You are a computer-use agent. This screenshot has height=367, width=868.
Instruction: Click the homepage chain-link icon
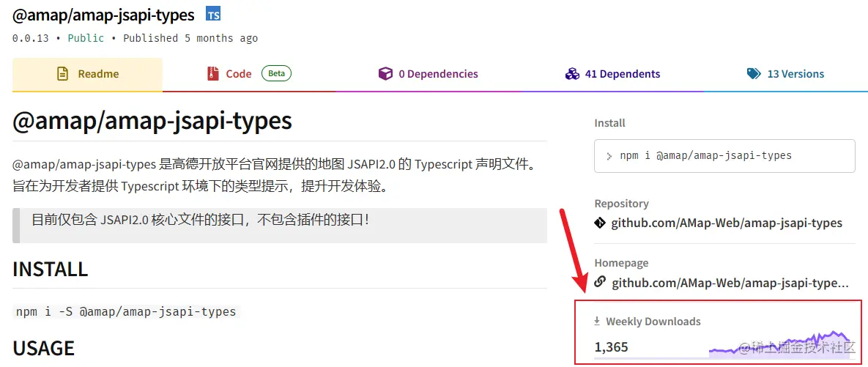pos(600,282)
